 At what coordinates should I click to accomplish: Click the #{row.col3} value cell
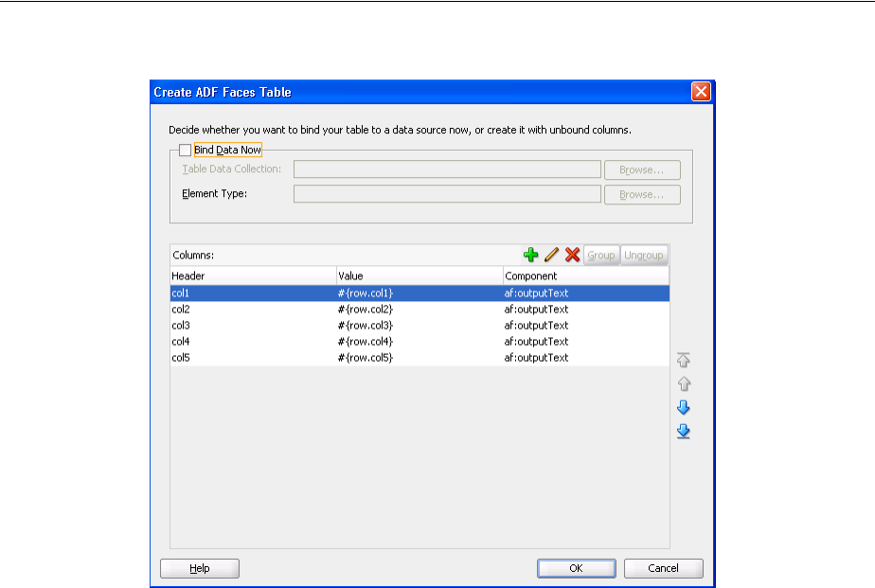[420, 325]
